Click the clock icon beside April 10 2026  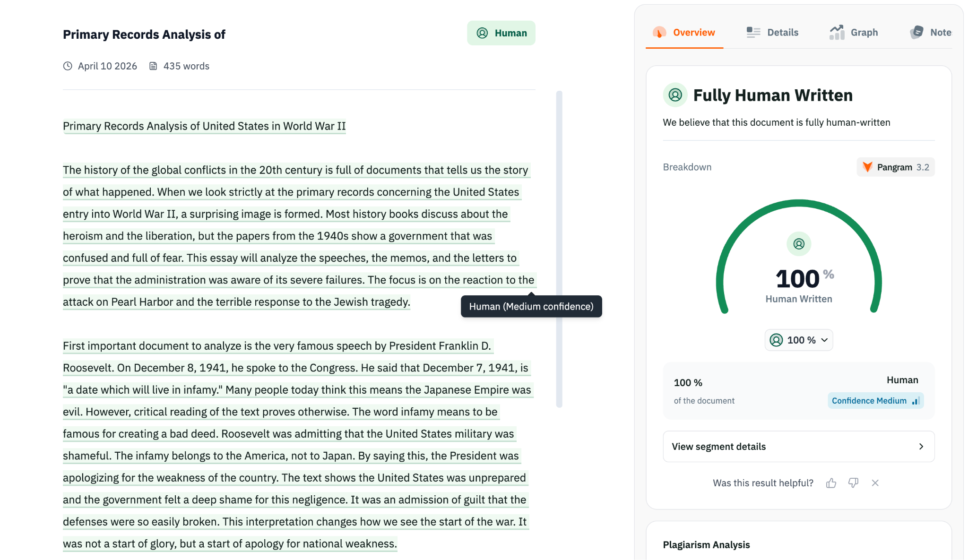tap(68, 66)
